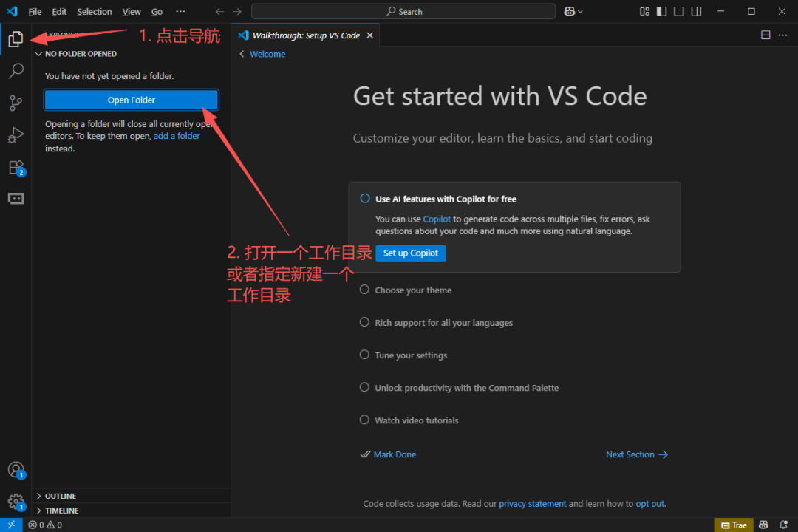
Task: Open the Selection menu
Action: tap(94, 11)
